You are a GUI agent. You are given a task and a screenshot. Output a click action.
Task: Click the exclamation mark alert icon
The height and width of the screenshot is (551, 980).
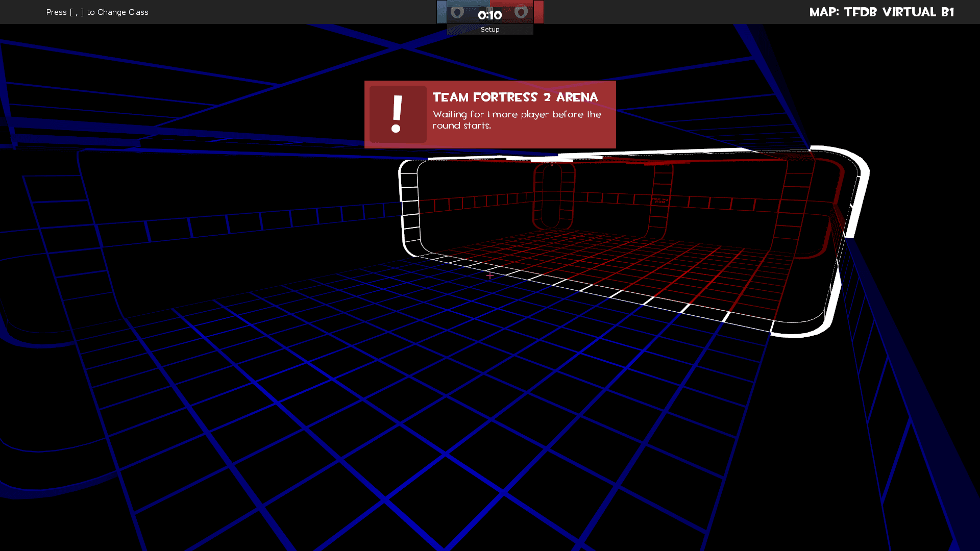pos(398,114)
